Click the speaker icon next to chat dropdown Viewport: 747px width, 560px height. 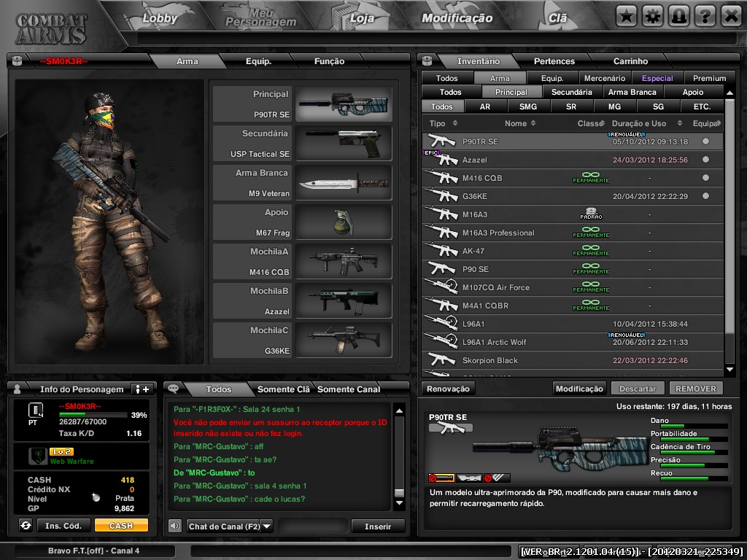[x=174, y=525]
